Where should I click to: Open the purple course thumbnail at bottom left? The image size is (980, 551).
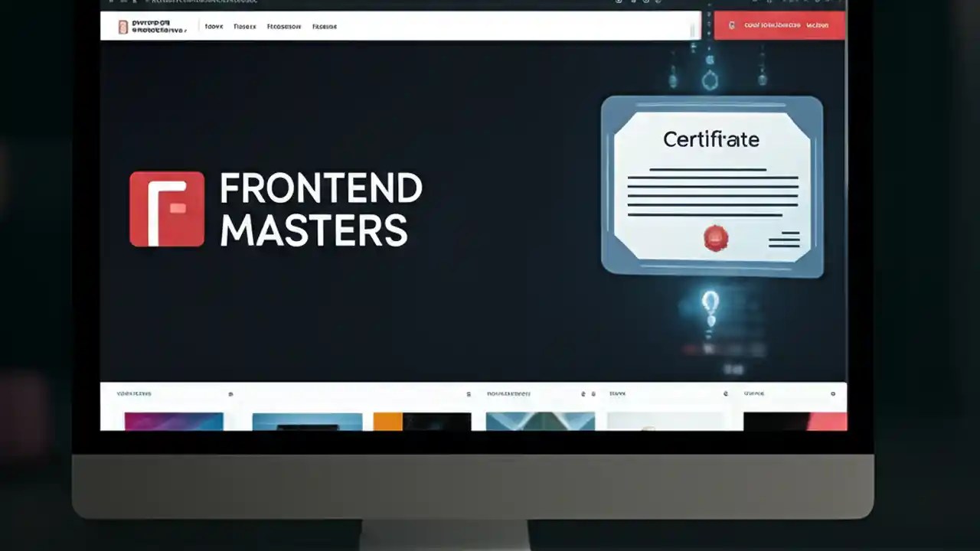(173, 421)
